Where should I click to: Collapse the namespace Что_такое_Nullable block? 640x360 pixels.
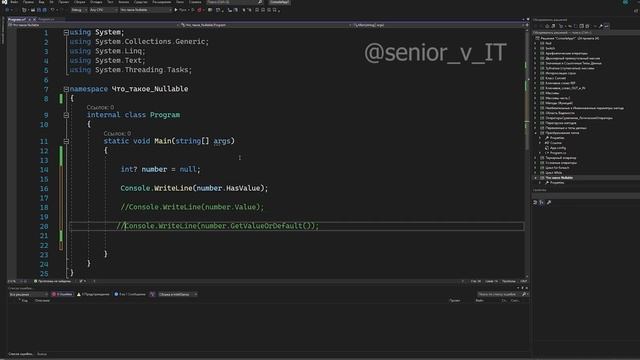66,89
